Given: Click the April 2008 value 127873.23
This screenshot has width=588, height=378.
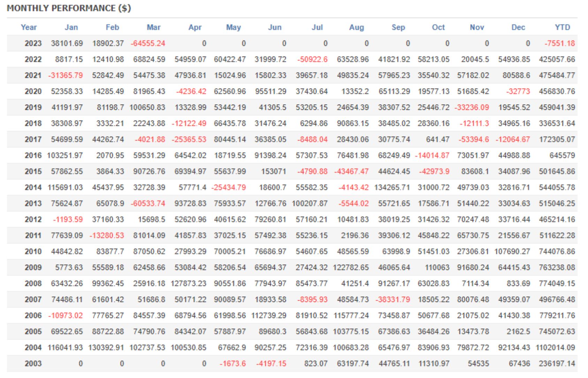Looking at the screenshot, I should point(189,283).
